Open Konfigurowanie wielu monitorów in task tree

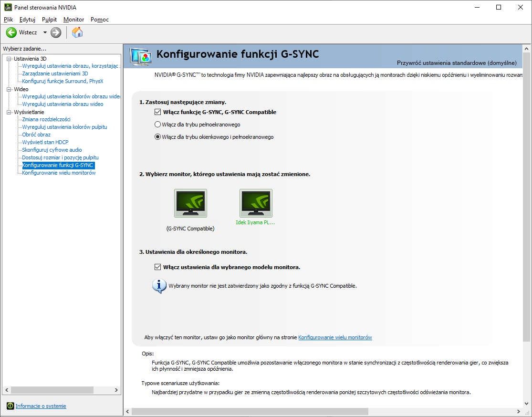pos(59,173)
